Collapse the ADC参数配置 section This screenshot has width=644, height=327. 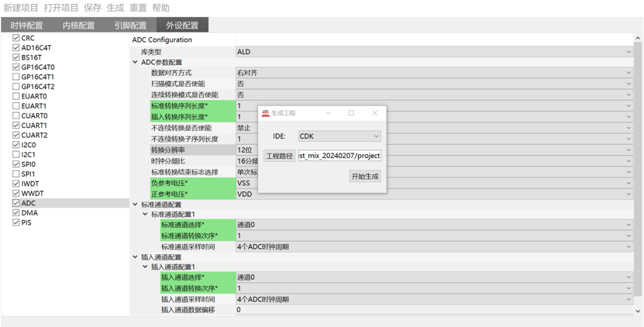pyautogui.click(x=135, y=62)
